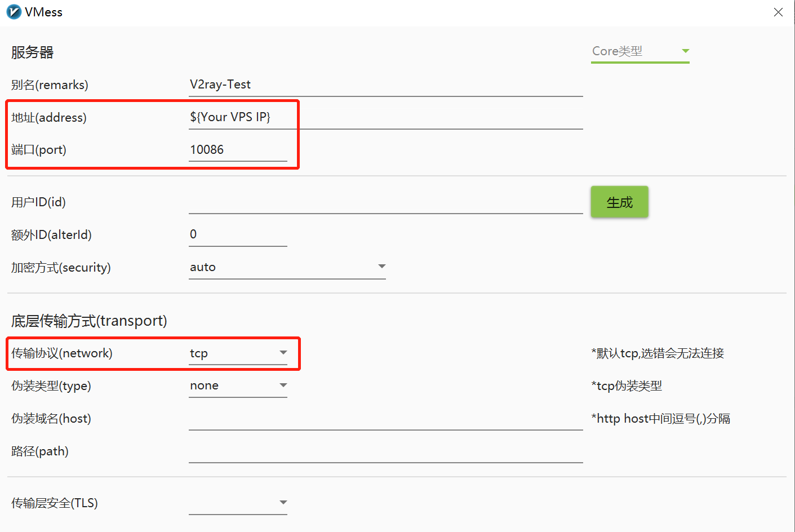Click the 传输协议(network) label

coord(61,353)
